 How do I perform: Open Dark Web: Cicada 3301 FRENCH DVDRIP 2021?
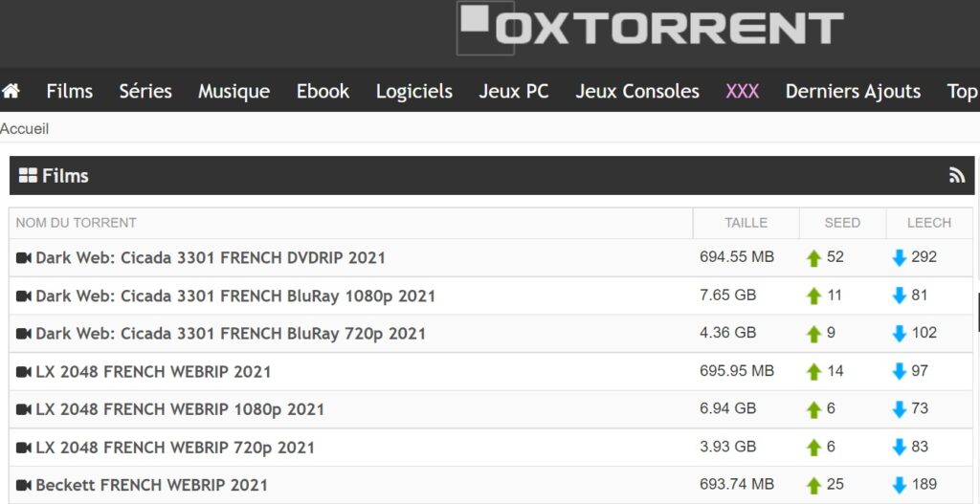pos(211,257)
